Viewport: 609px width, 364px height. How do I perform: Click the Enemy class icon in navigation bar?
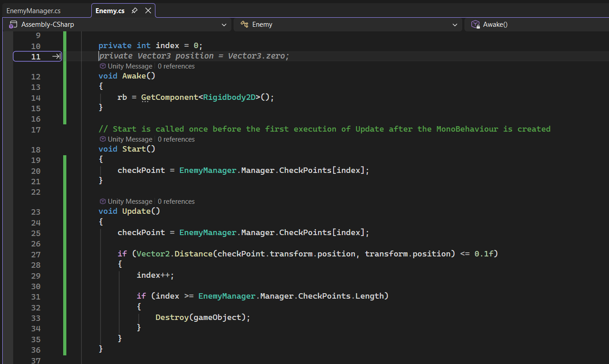coord(244,25)
